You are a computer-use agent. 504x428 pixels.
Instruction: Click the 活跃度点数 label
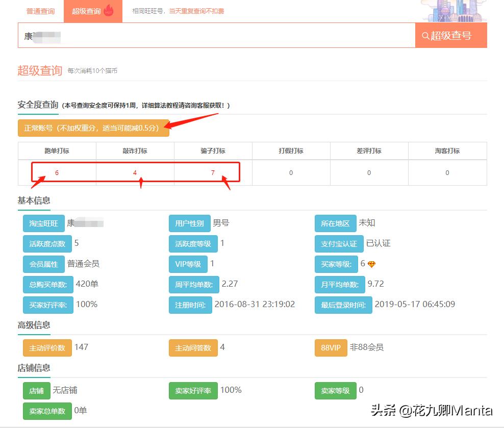[x=47, y=243]
